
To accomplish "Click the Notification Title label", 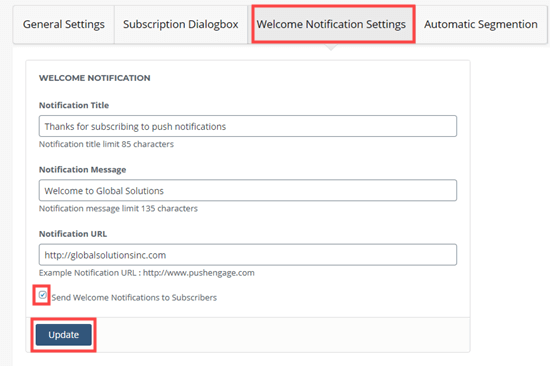I will [x=74, y=105].
